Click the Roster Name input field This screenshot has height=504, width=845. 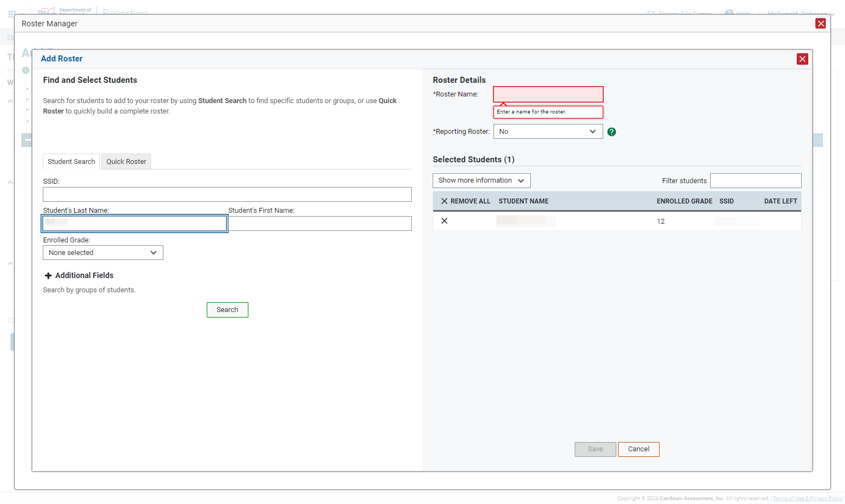(548, 94)
